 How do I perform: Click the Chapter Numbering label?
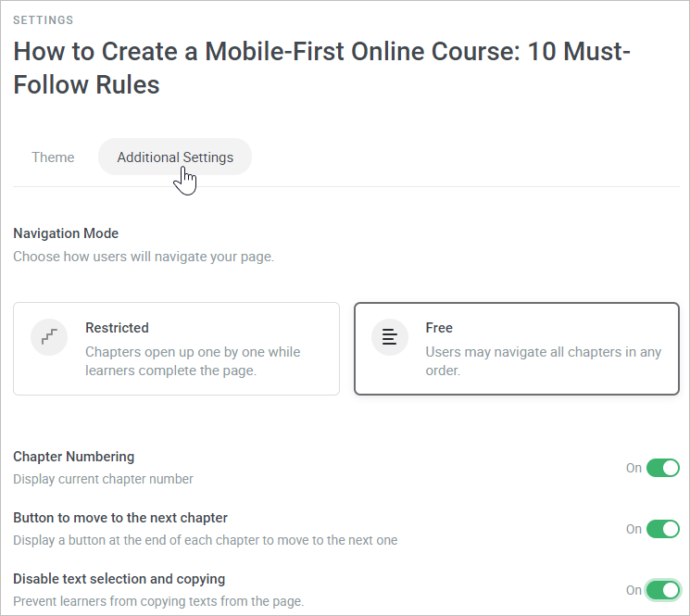tap(74, 457)
